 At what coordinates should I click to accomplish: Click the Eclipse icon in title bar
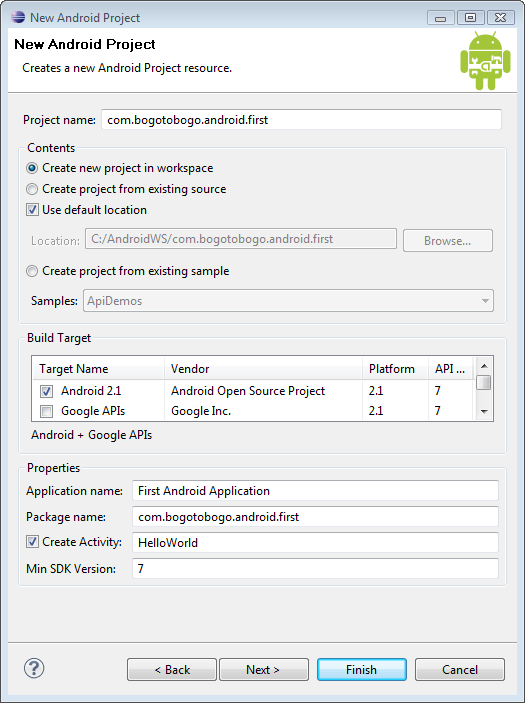click(18, 17)
